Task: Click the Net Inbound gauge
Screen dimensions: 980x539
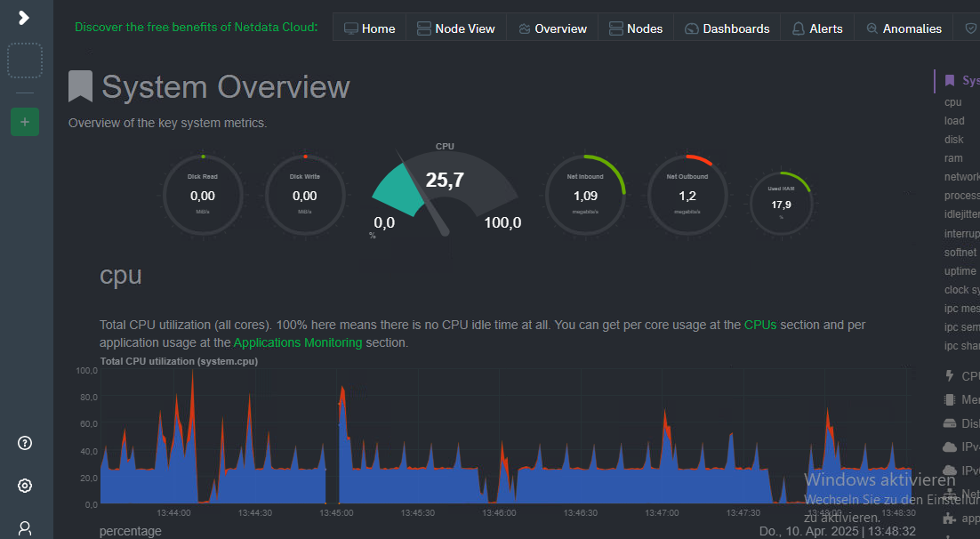Action: [585, 195]
